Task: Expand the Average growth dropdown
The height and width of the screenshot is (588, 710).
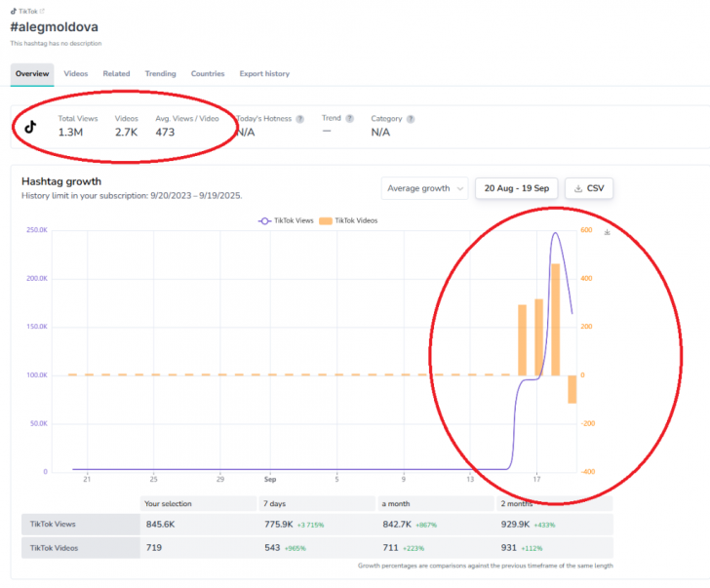Action: [x=424, y=188]
